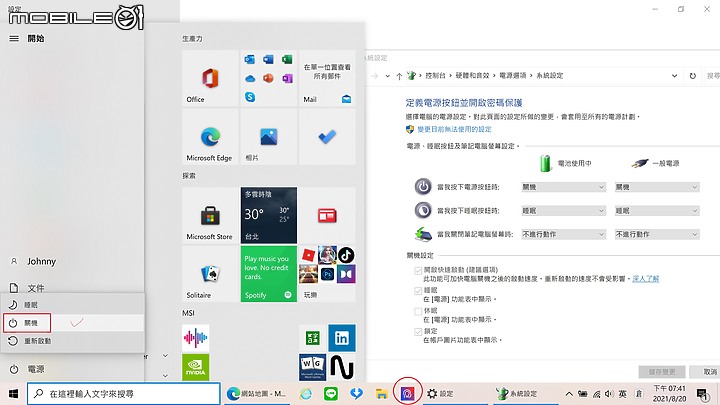720x405 pixels.
Task: Open the Microsoft Store tile
Action: 210,215
